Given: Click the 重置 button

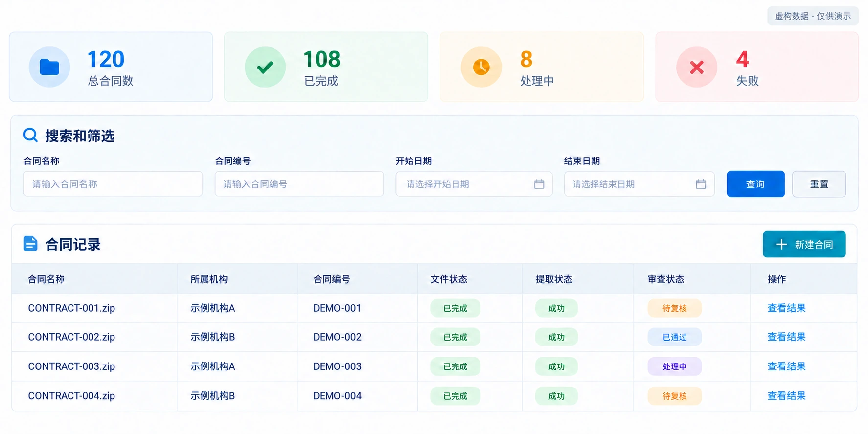Looking at the screenshot, I should pos(819,184).
